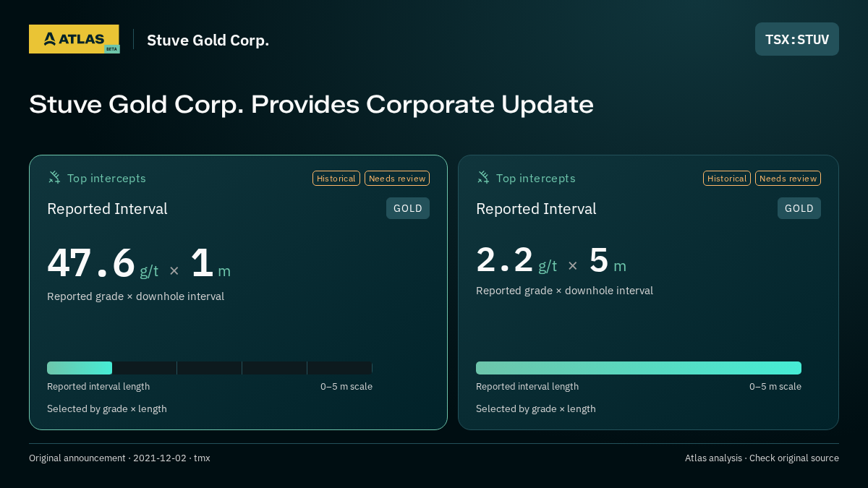Click Original announcement 2021-12-02 footer text

point(119,458)
